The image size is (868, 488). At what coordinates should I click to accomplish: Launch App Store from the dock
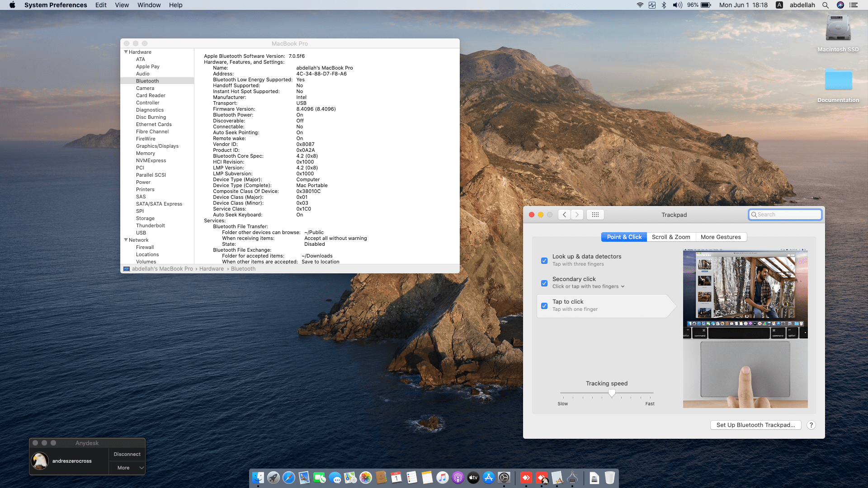(x=488, y=478)
